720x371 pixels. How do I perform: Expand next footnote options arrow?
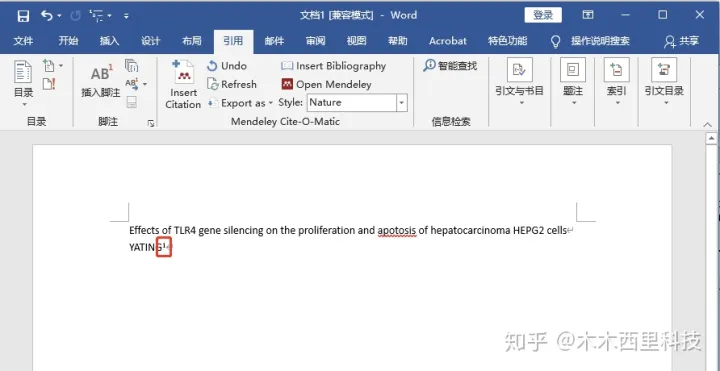click(x=145, y=84)
